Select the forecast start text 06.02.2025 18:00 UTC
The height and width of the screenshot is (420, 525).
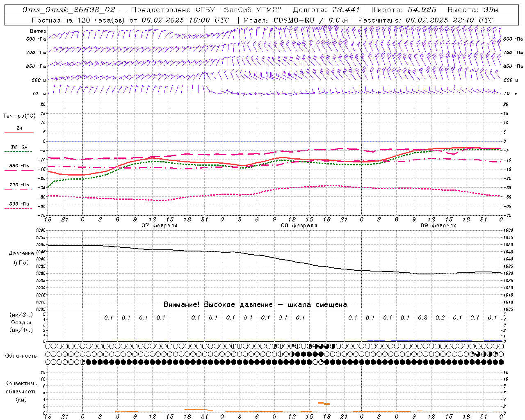(185, 20)
